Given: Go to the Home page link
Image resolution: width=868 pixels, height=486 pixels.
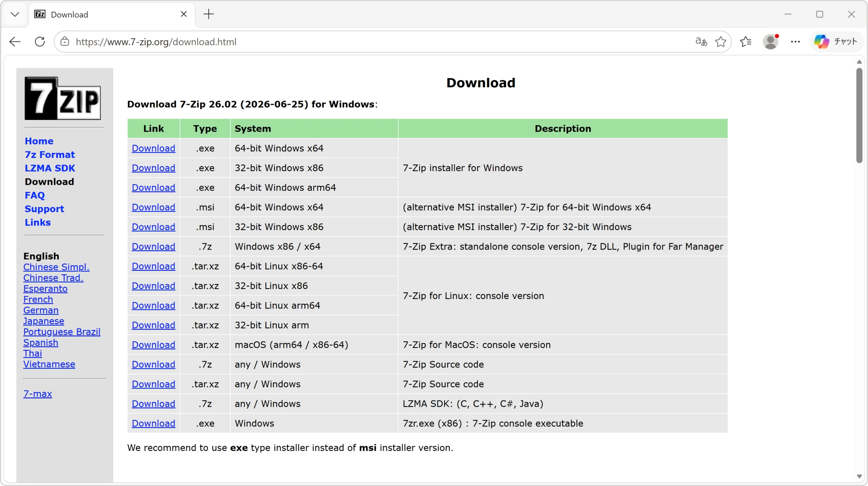Looking at the screenshot, I should tap(39, 141).
